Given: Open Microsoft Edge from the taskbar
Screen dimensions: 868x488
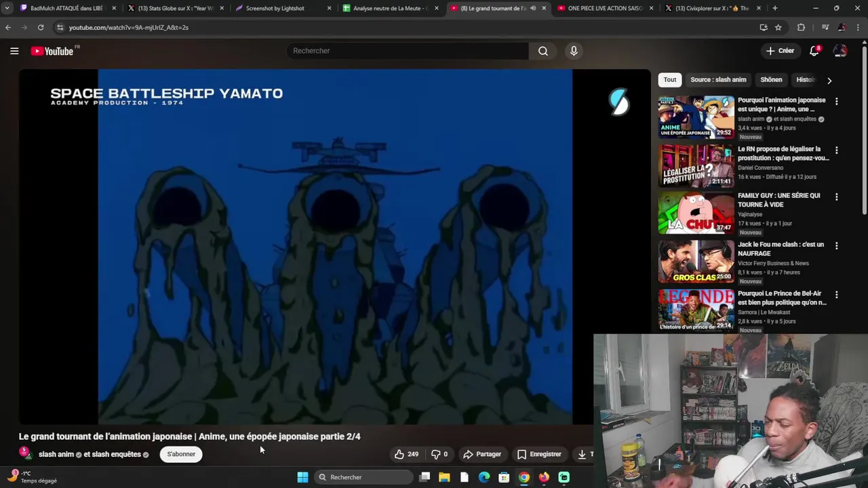Looking at the screenshot, I should tap(484, 477).
